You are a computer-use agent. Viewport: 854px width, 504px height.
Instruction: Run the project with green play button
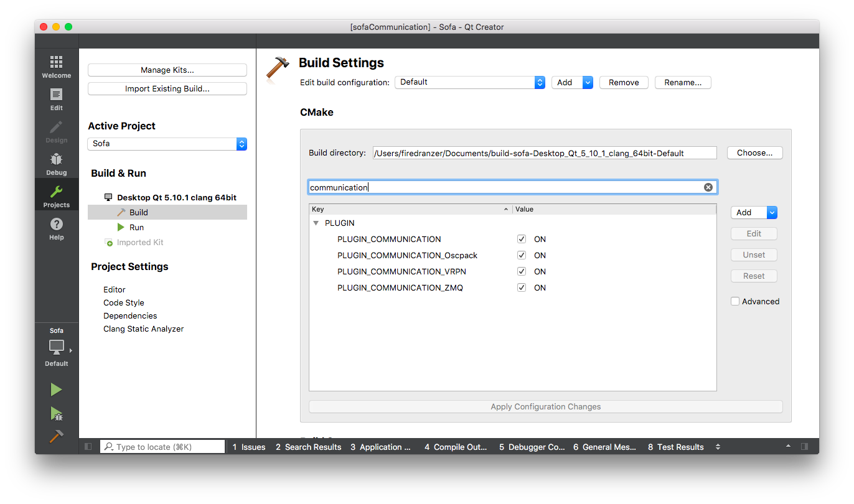(56, 390)
